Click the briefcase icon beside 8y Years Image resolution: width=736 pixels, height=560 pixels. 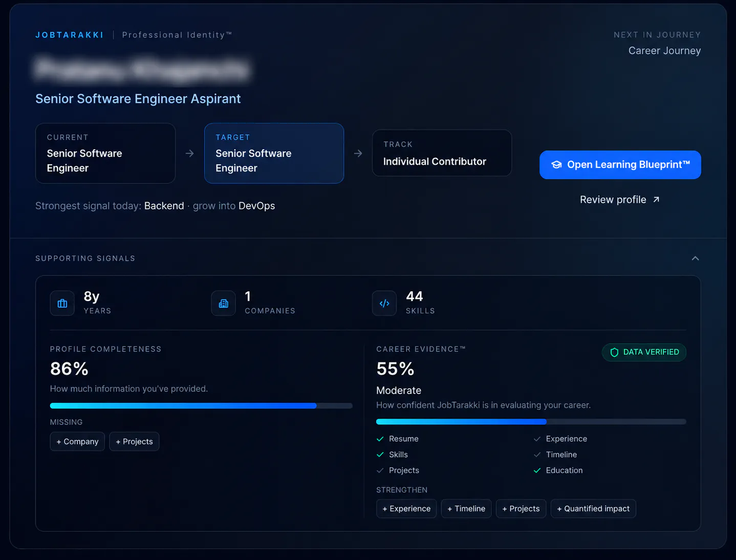coord(62,304)
